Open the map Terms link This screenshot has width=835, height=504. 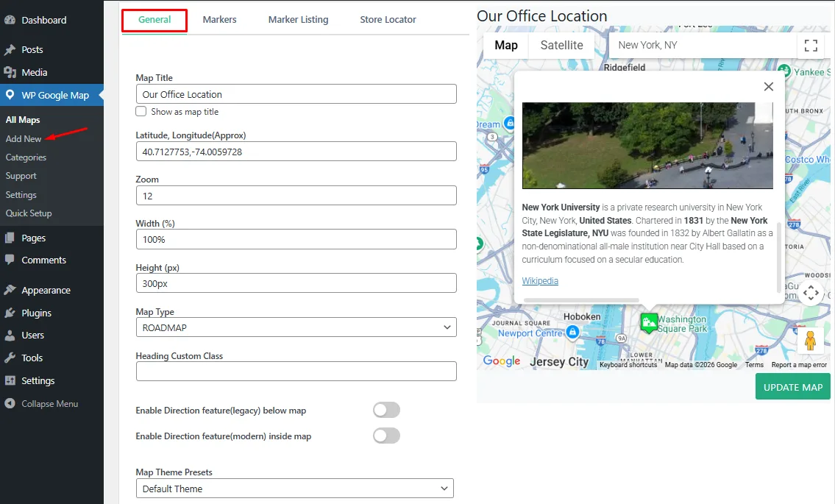click(754, 365)
